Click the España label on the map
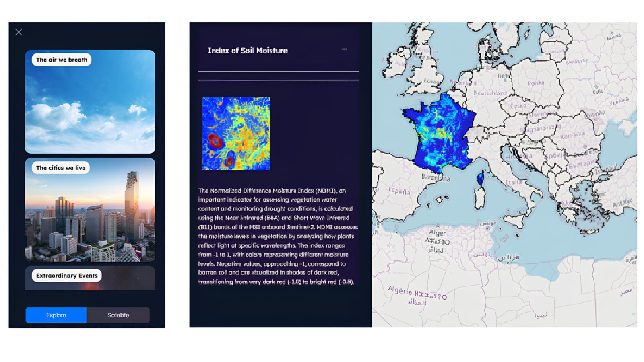The image size is (644, 362). click(399, 190)
